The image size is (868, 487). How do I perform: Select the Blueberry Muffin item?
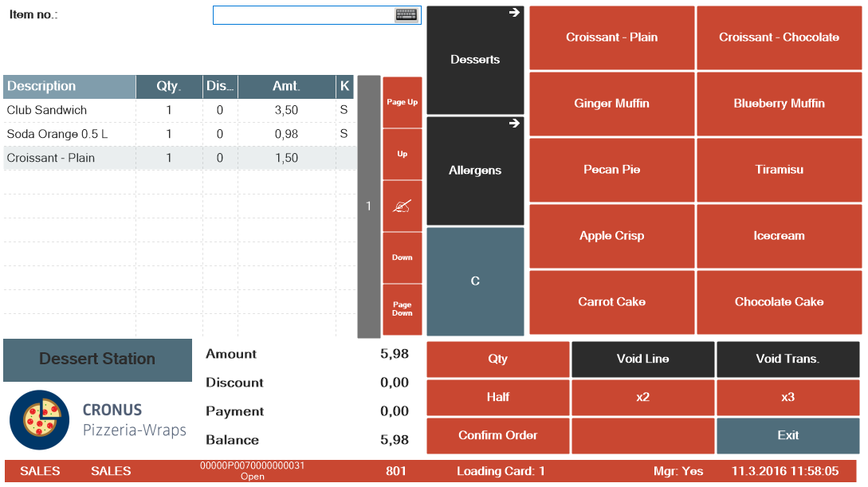779,104
